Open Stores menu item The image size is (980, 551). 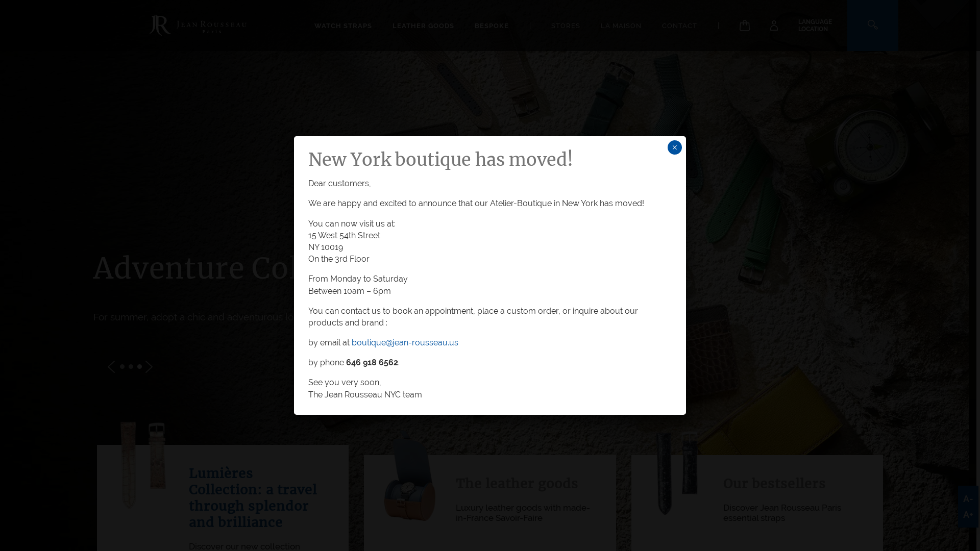coord(566,26)
